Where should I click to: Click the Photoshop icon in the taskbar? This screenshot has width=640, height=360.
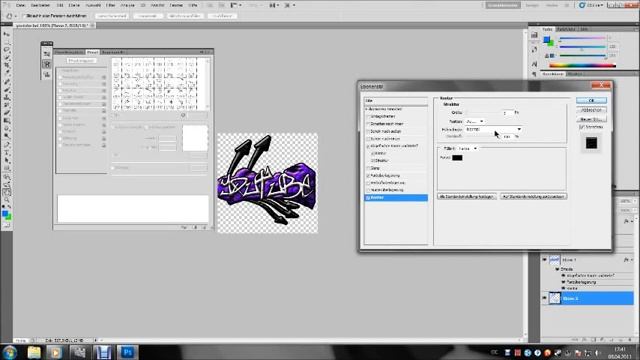tap(127, 352)
